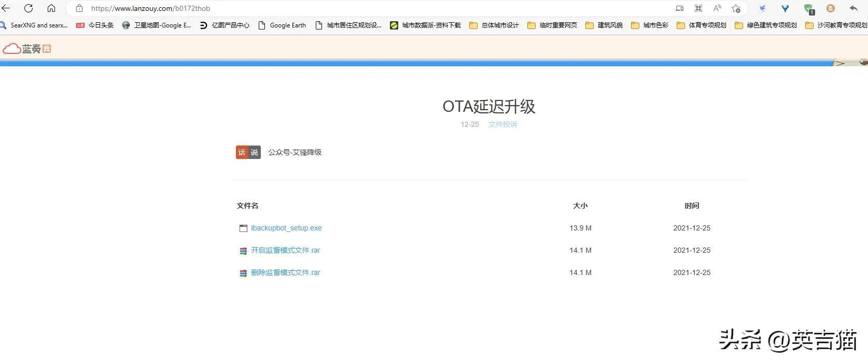Open the 亿图产品中心 bookmark

click(x=225, y=25)
